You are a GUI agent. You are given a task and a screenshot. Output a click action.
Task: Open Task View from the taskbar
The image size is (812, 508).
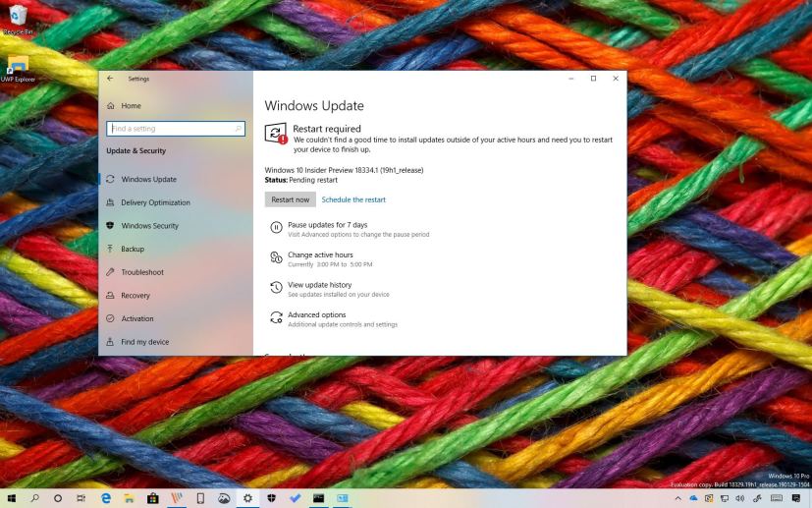point(81,498)
